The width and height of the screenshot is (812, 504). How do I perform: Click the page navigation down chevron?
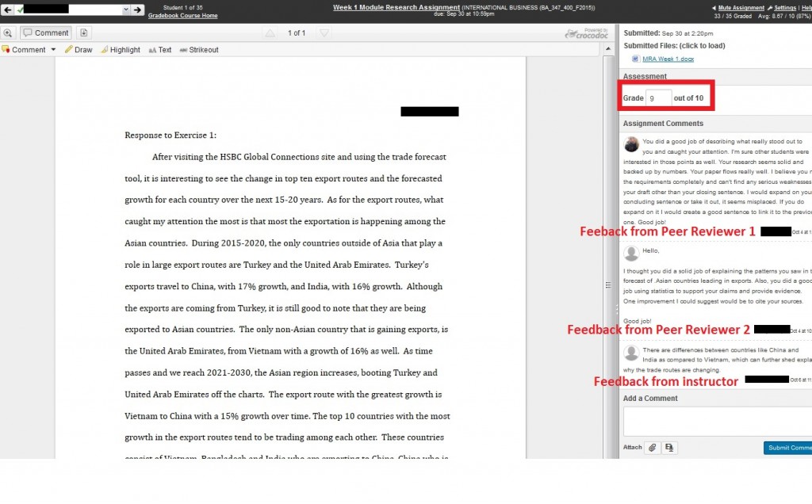pyautogui.click(x=323, y=32)
